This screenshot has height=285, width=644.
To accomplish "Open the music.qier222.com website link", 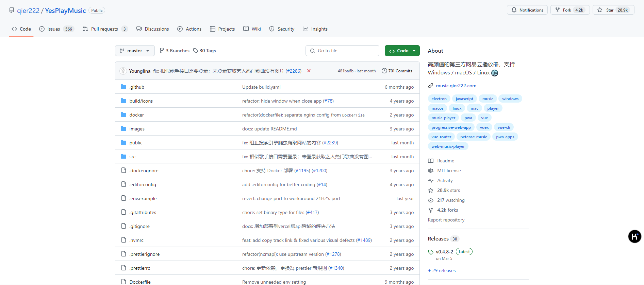I will pos(456,86).
